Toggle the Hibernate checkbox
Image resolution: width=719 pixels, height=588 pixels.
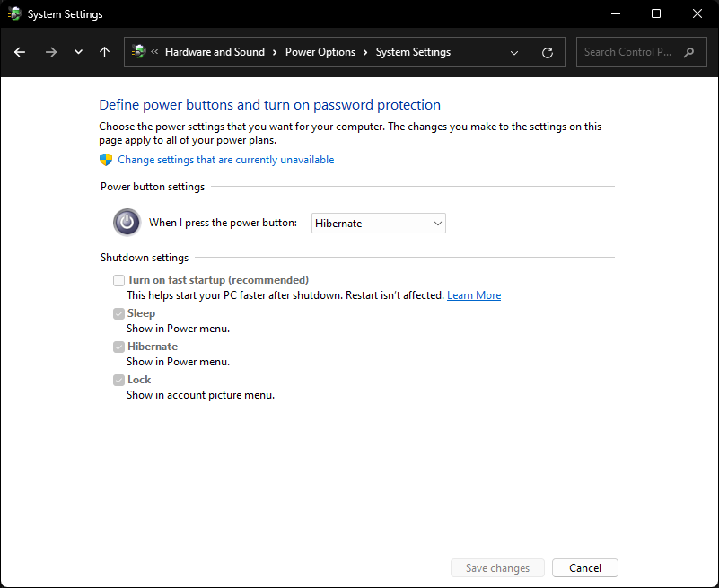[118, 347]
